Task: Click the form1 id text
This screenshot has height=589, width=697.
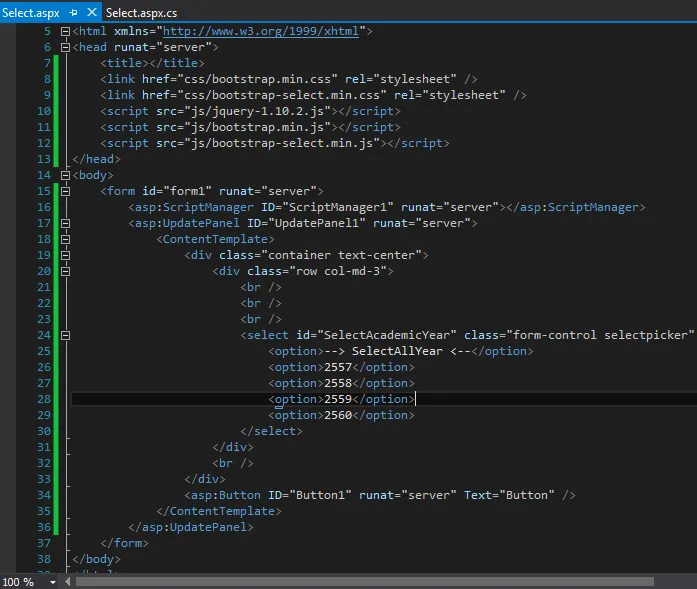Action: (x=188, y=191)
